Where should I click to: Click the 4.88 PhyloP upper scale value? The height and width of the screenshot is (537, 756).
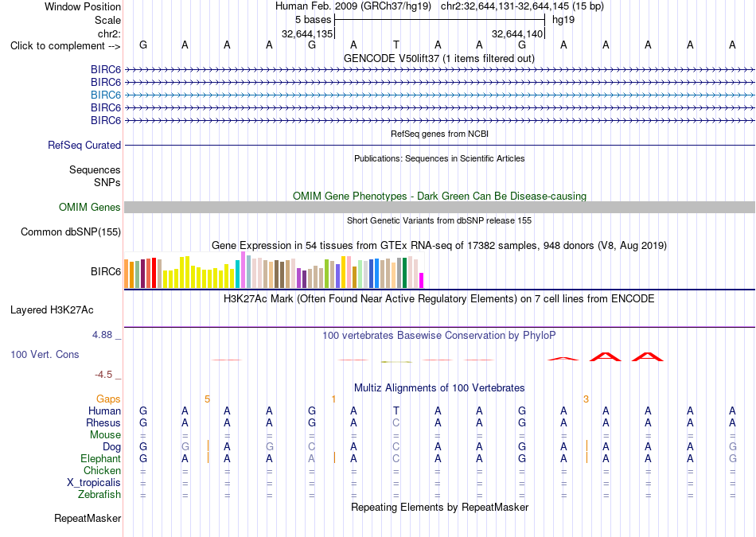(102, 335)
